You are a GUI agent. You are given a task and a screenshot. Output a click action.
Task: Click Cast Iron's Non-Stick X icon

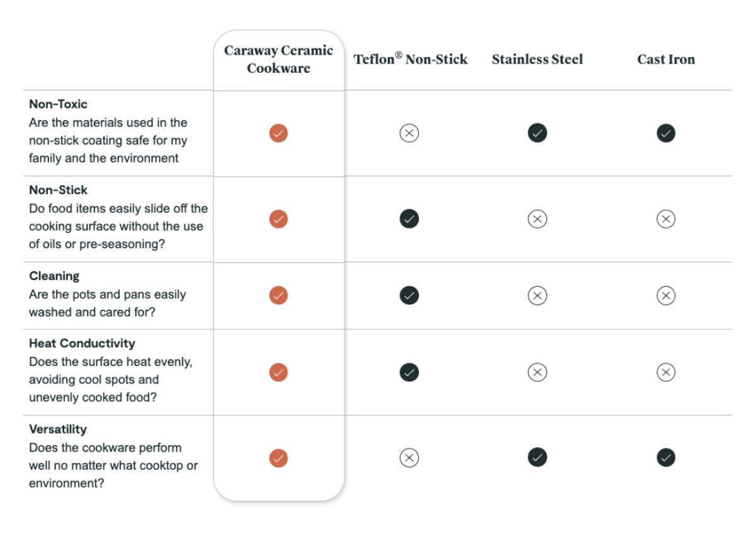[666, 218]
